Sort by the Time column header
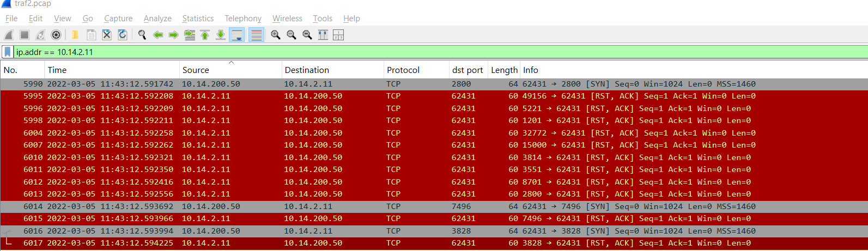 click(x=112, y=70)
